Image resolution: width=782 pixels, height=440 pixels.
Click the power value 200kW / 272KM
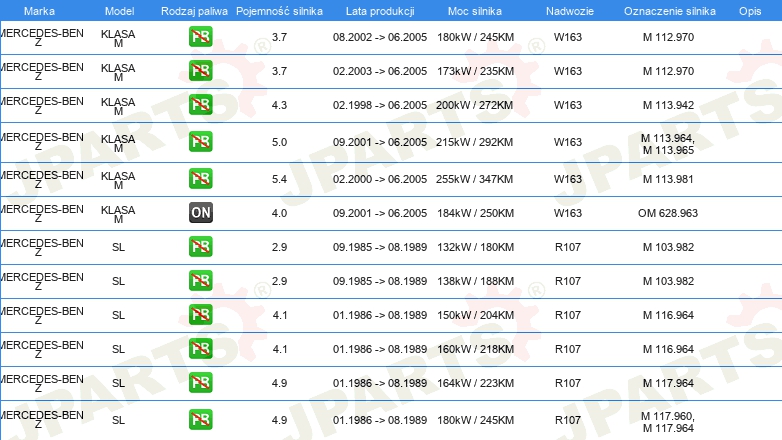(x=474, y=105)
